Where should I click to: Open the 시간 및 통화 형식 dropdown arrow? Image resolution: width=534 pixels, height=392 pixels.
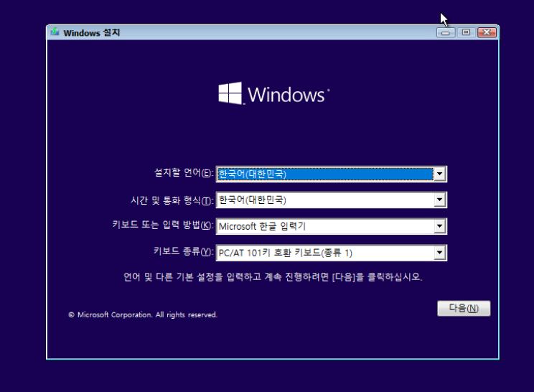(440, 200)
